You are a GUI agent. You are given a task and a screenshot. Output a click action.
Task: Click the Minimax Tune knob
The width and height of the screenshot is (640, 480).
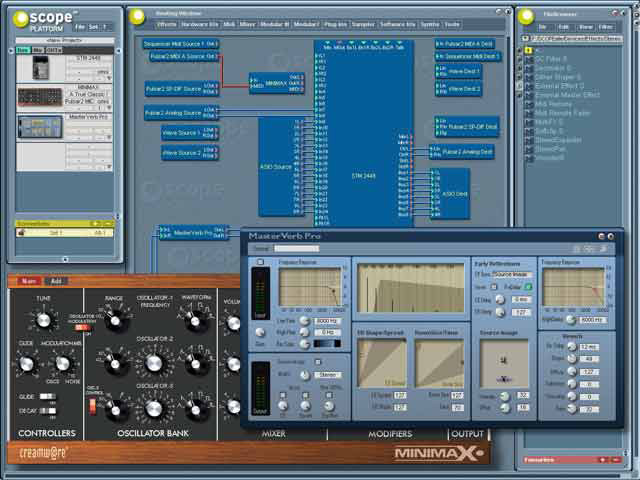click(43, 320)
